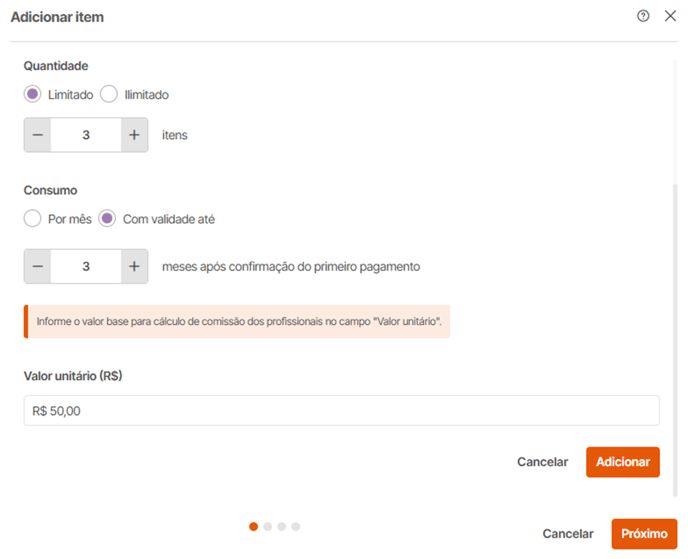This screenshot has height=559, width=688.
Task: Click Cancelar next to Adicionar
Action: click(x=542, y=462)
